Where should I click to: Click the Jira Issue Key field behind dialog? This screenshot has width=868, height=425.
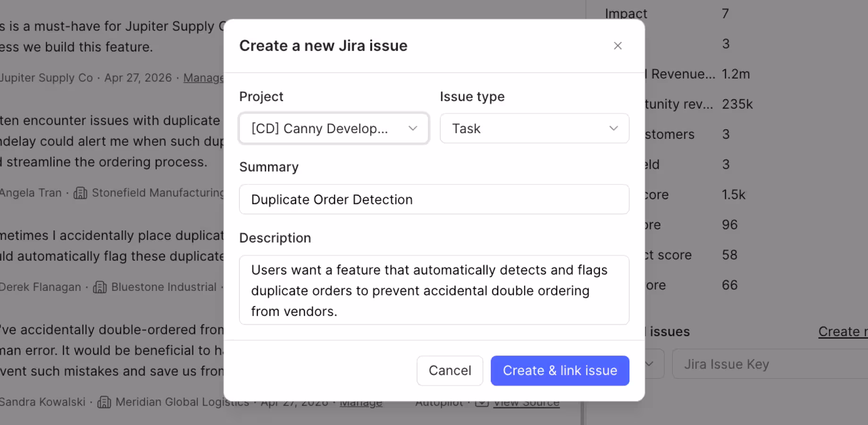tap(770, 364)
